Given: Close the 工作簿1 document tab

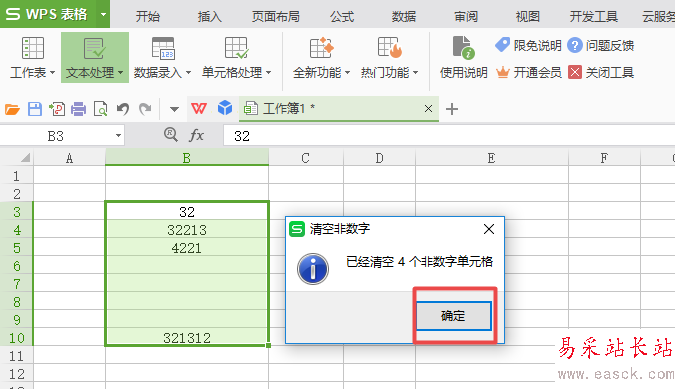Looking at the screenshot, I should [x=428, y=108].
